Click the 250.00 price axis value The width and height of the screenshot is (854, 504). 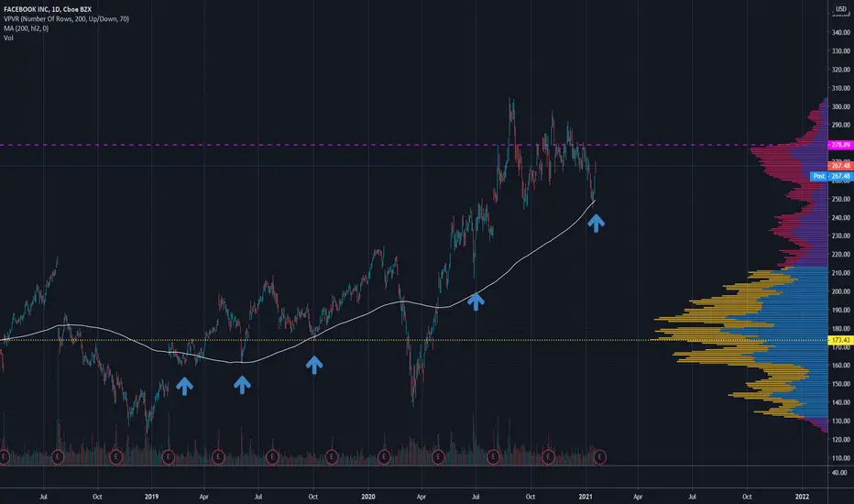pyautogui.click(x=841, y=199)
